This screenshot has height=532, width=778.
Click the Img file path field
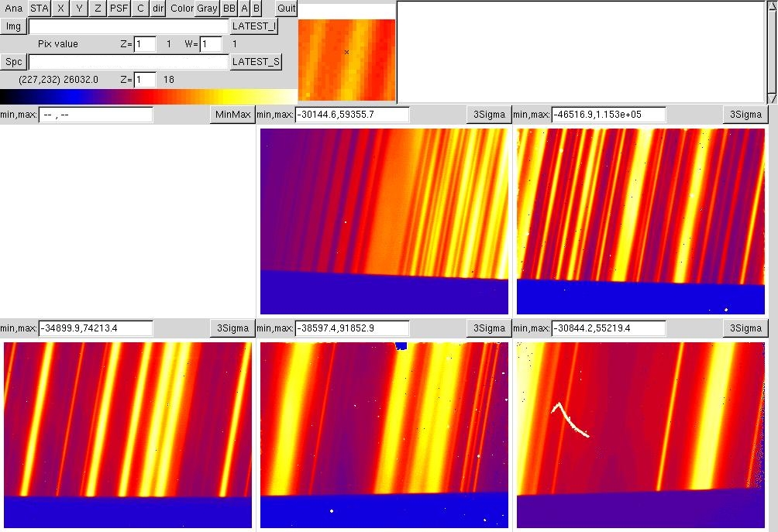pyautogui.click(x=129, y=26)
